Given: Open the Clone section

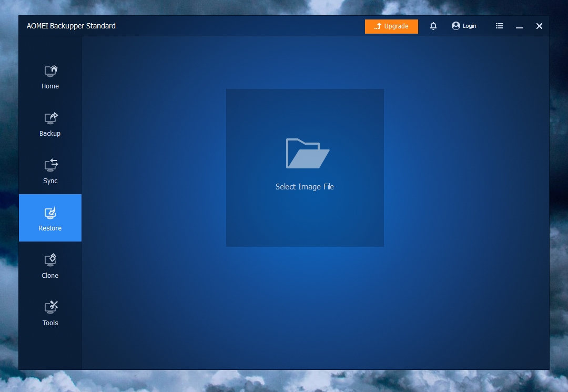Looking at the screenshot, I should (x=50, y=266).
